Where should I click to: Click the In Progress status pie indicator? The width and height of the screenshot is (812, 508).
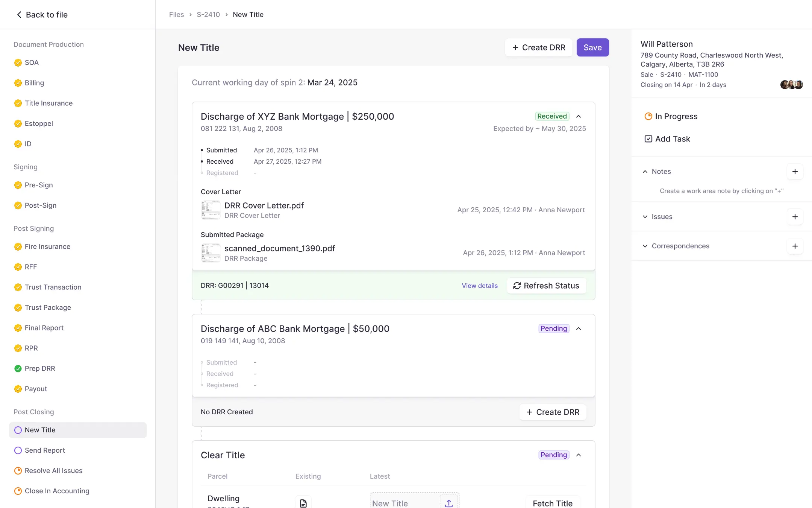(648, 116)
